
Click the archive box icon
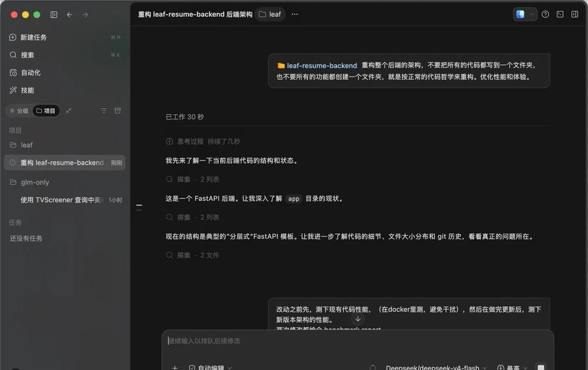[118, 110]
